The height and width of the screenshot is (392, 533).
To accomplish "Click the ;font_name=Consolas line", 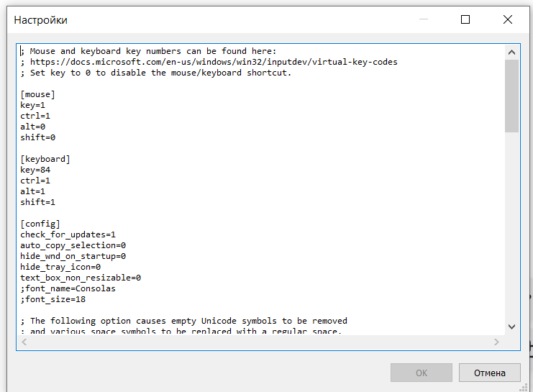I will coord(68,288).
